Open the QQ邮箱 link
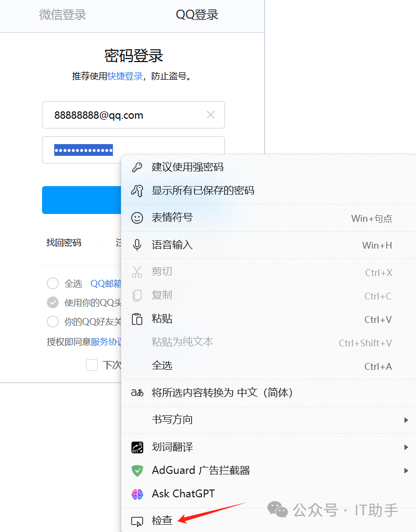Viewport: 416px width, 532px height. point(106,283)
